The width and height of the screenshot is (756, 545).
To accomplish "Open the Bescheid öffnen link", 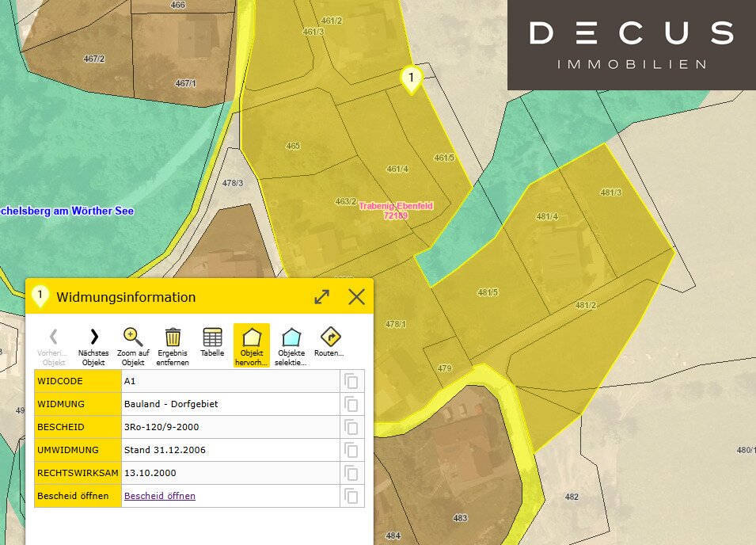I will click(x=160, y=496).
